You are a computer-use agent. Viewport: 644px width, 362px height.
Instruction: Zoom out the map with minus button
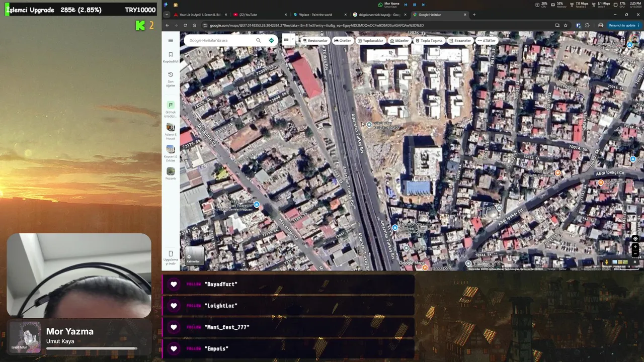tap(635, 254)
